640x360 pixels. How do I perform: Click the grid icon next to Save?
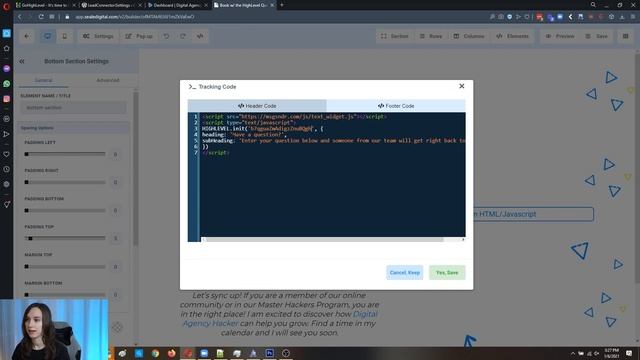tap(625, 36)
